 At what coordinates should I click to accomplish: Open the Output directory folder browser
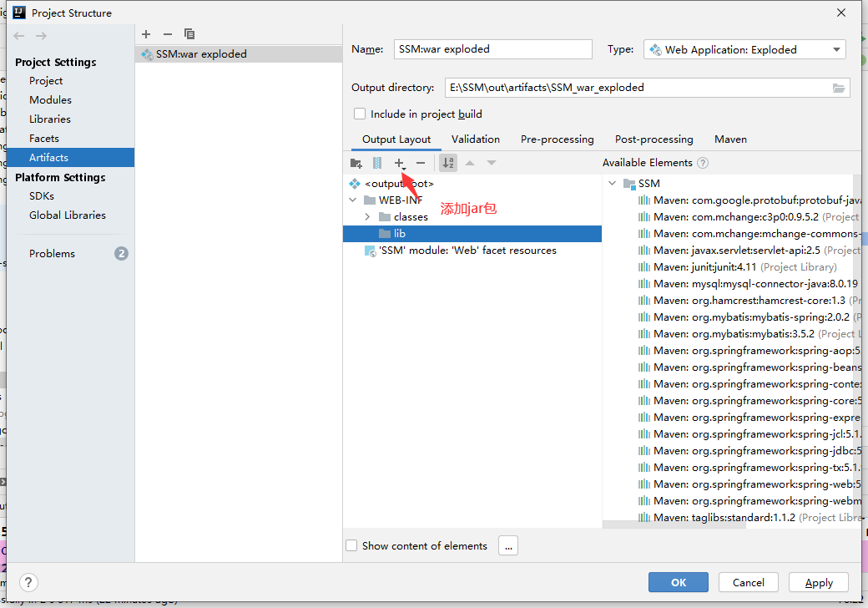pyautogui.click(x=838, y=87)
